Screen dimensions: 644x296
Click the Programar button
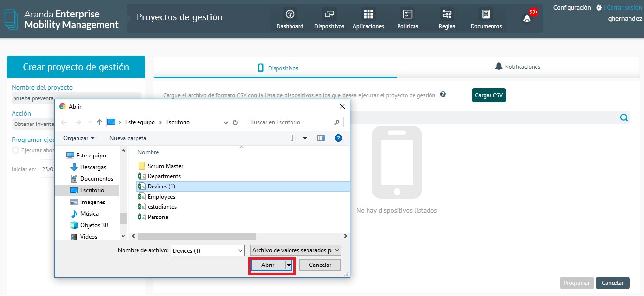tap(577, 283)
